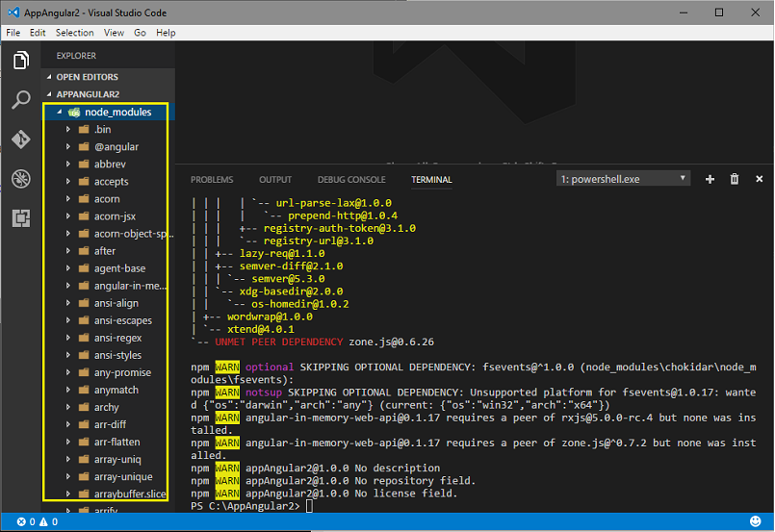Open the Extensions view in the activity bar
The width and height of the screenshot is (775, 532).
[21, 217]
